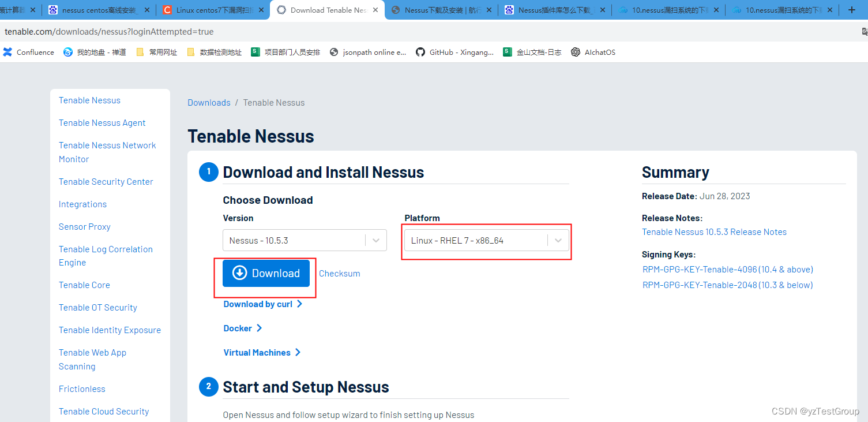Open the GitHub - Xingang bookmark

[454, 52]
